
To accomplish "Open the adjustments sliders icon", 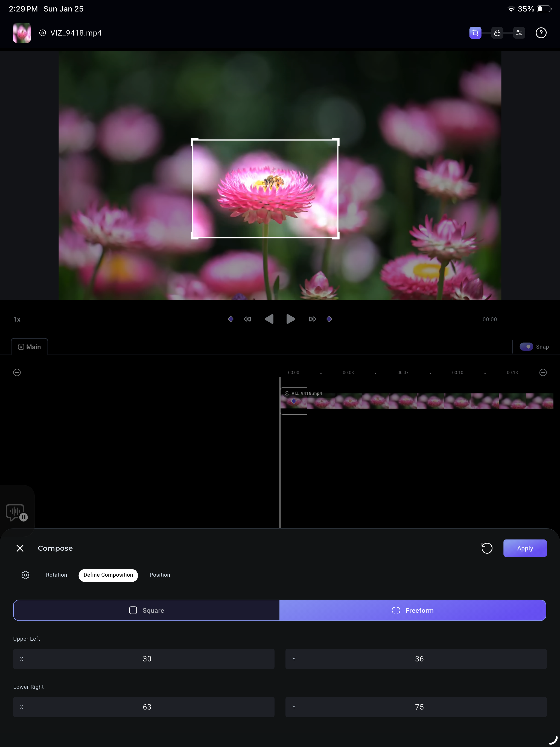I will point(519,33).
